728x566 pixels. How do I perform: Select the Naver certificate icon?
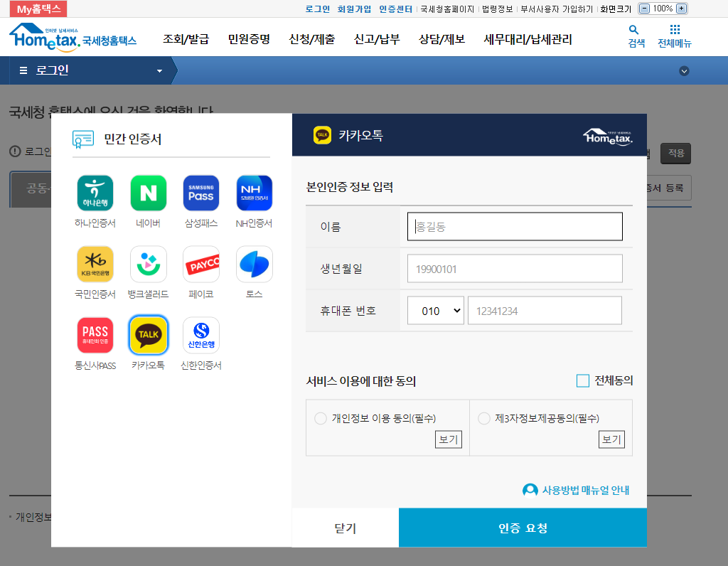click(148, 192)
